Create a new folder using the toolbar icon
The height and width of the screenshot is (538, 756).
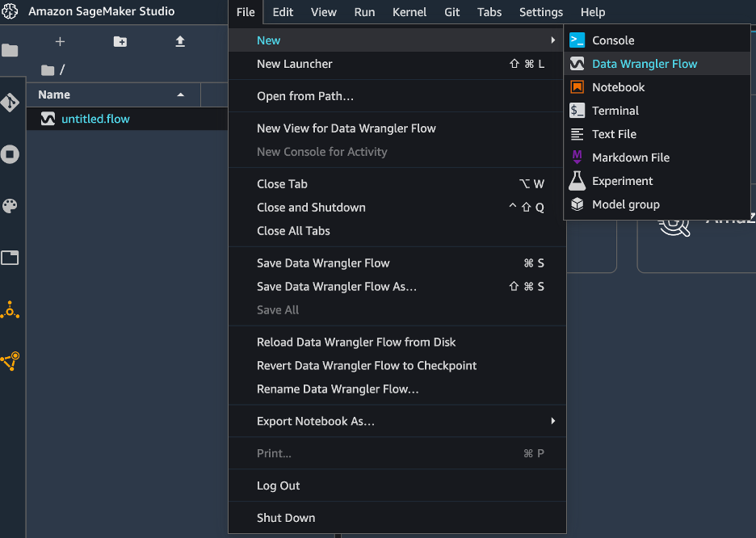pyautogui.click(x=120, y=41)
